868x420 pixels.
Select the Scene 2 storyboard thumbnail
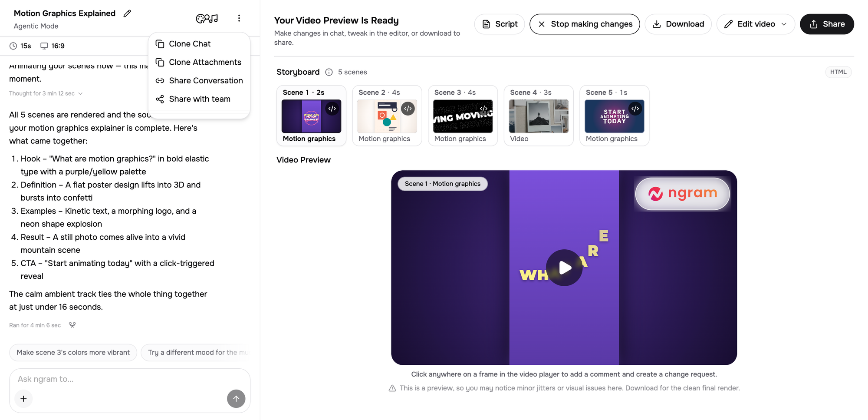(x=387, y=116)
